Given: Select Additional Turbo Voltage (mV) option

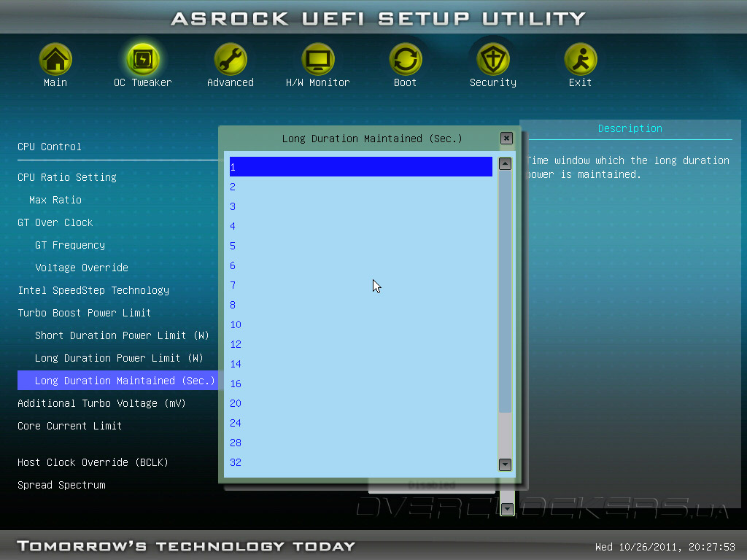Looking at the screenshot, I should click(x=101, y=403).
